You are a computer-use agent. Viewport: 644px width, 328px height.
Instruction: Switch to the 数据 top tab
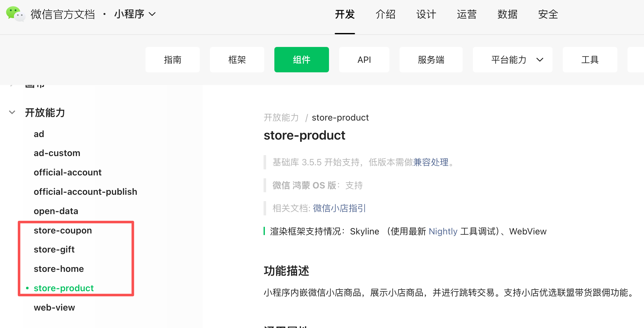[x=507, y=14]
